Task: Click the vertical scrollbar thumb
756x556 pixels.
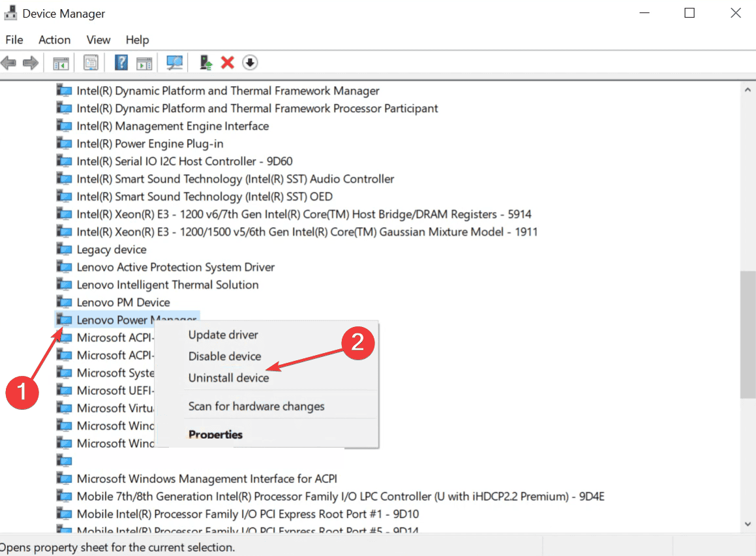Action: [748, 335]
